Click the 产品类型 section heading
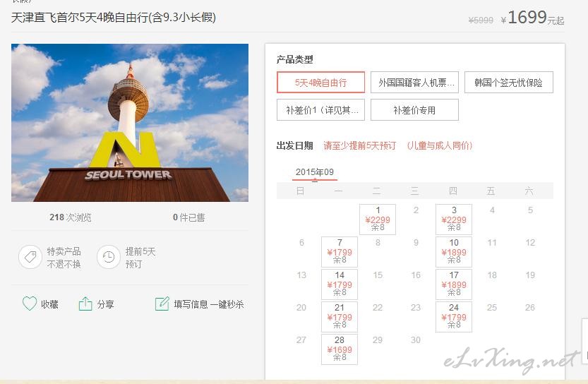The image size is (588, 384). (x=295, y=59)
